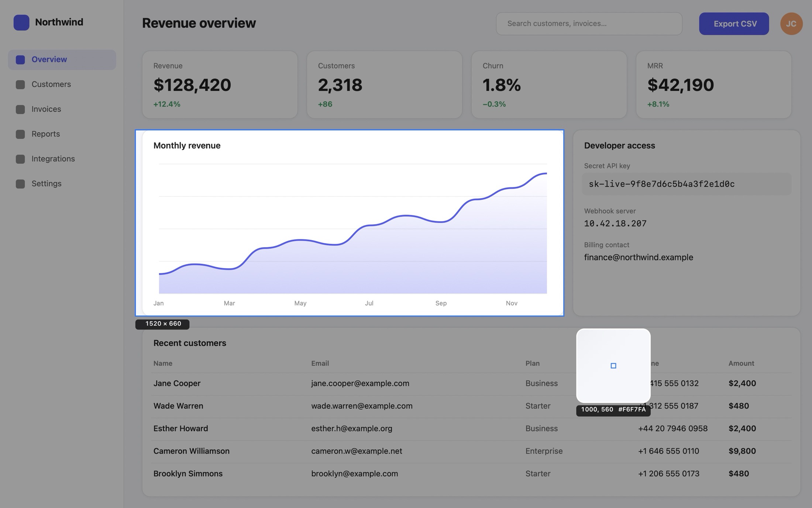Click the Plan column header
The image size is (812, 508).
click(x=532, y=364)
